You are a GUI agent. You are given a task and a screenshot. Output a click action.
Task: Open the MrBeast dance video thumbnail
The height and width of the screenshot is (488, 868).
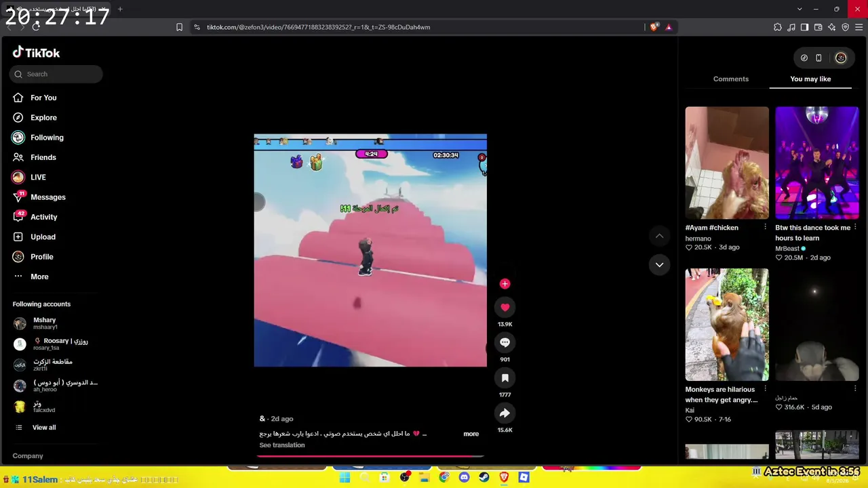click(817, 163)
